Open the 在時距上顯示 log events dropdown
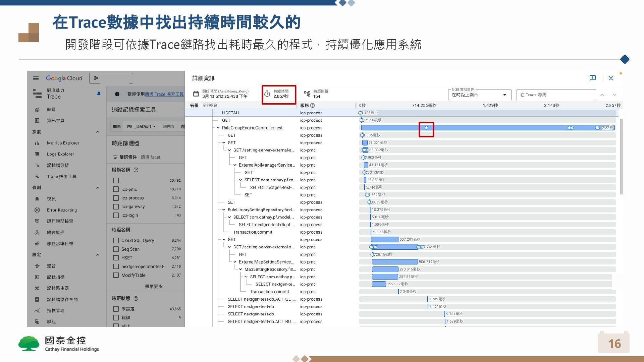The height and width of the screenshot is (362, 644). coord(479,95)
